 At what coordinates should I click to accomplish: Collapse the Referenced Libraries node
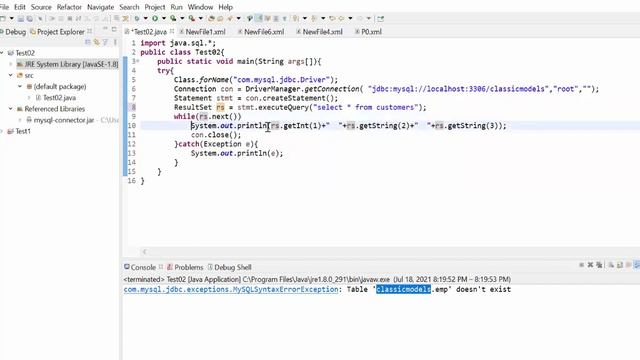11,109
